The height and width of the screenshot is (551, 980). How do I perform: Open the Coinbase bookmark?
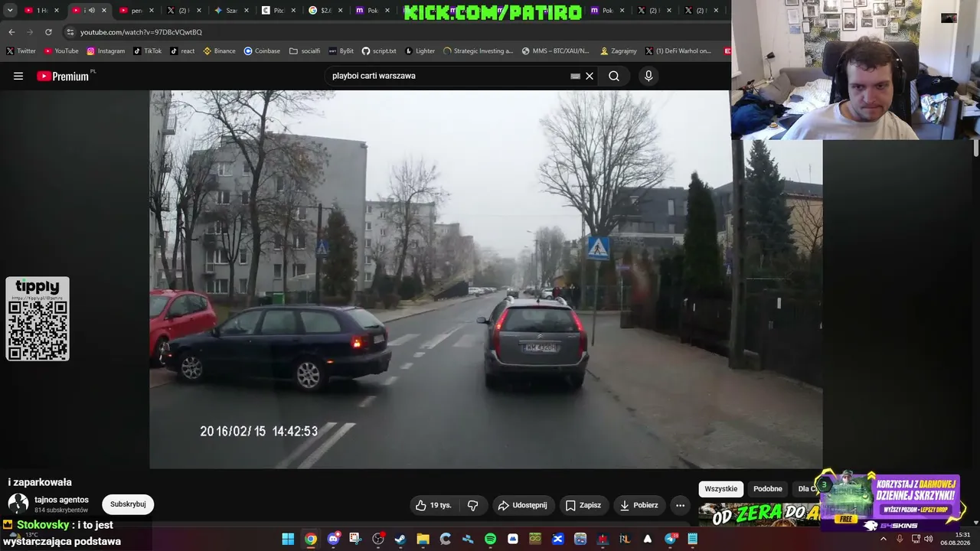pos(262,51)
